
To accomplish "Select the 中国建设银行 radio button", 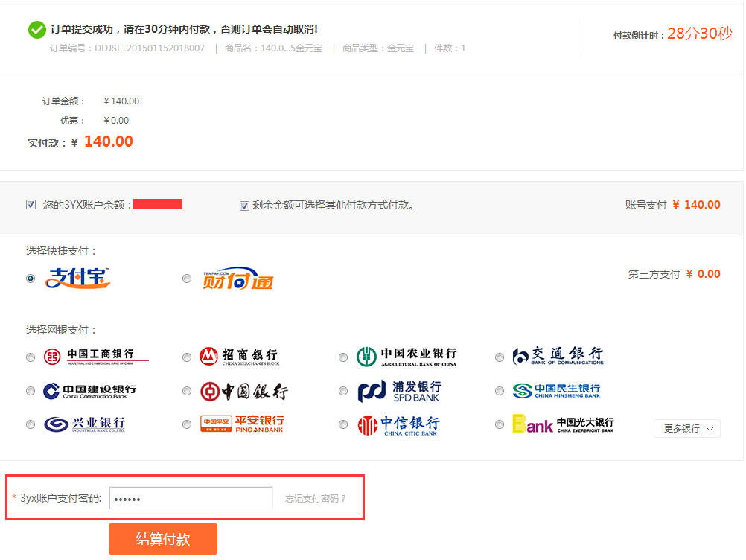I will pos(31,391).
